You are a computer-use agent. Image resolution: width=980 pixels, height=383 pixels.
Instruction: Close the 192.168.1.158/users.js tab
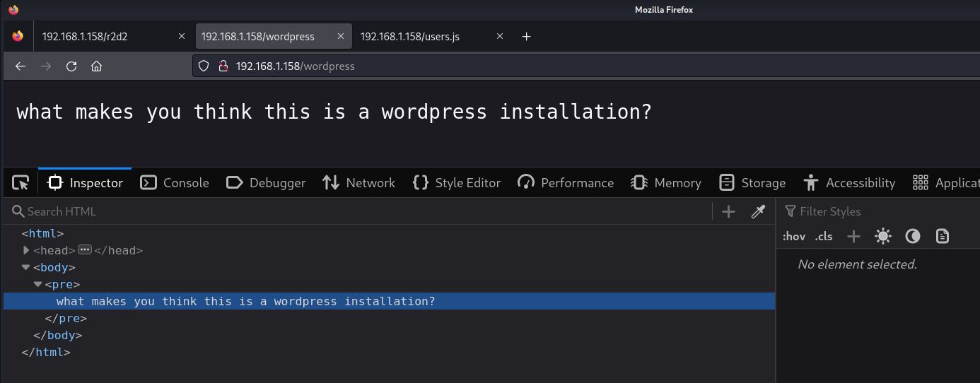click(x=500, y=36)
